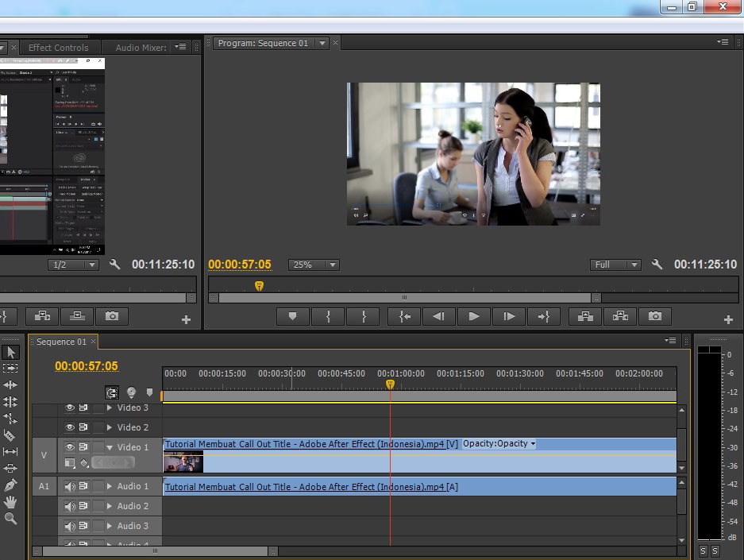Click the Set Unnumbered Marker button
Screen dimensions: 744x560
pos(149,392)
